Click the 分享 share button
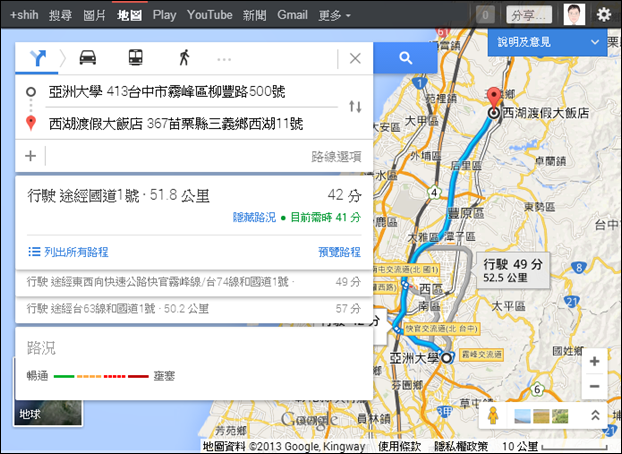Image resolution: width=622 pixels, height=454 pixels. click(x=529, y=15)
